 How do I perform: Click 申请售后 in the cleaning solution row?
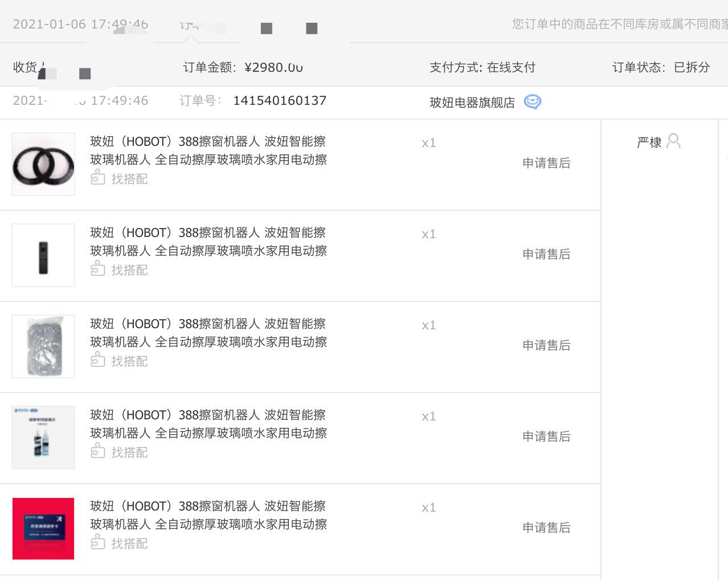546,436
